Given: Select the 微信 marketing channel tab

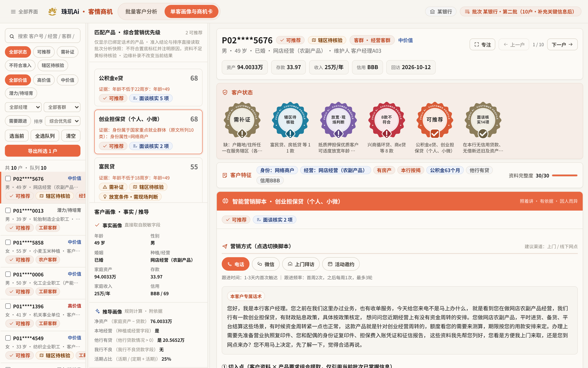Looking at the screenshot, I should pos(266,264).
